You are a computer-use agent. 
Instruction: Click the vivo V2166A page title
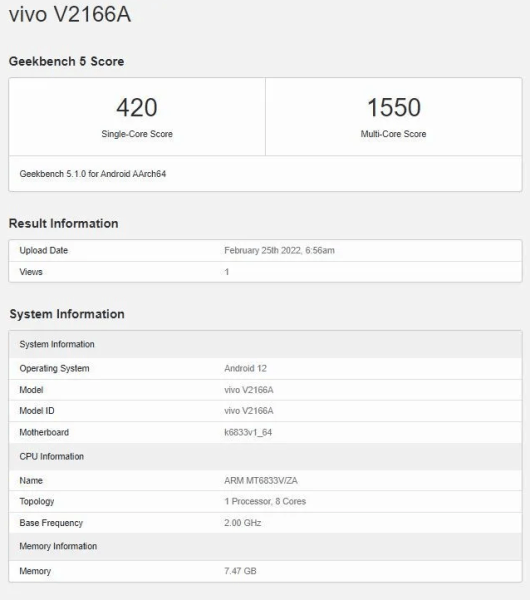[70, 15]
